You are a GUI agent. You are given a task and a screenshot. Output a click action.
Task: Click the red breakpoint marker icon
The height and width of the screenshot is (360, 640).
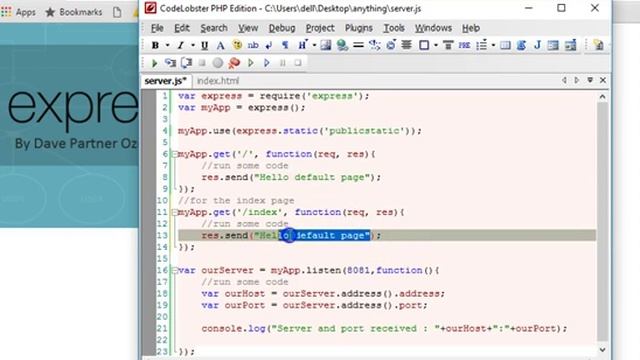pyautogui.click(x=234, y=63)
